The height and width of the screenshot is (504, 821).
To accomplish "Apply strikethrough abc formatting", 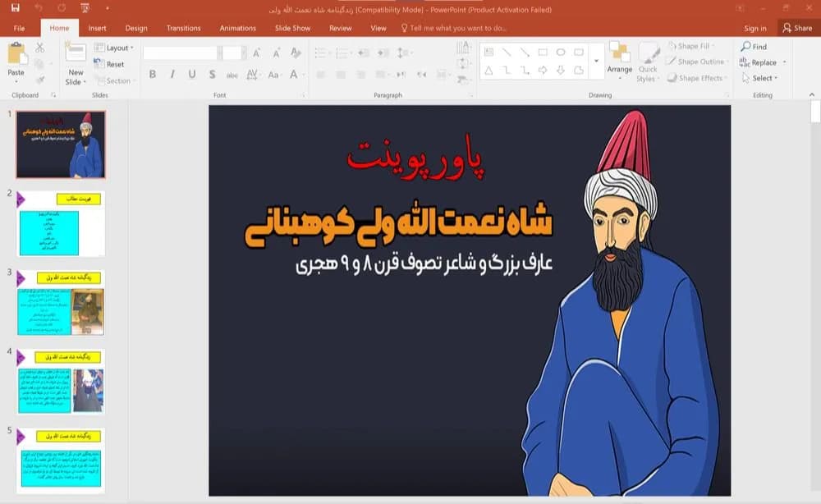I will pos(232,75).
